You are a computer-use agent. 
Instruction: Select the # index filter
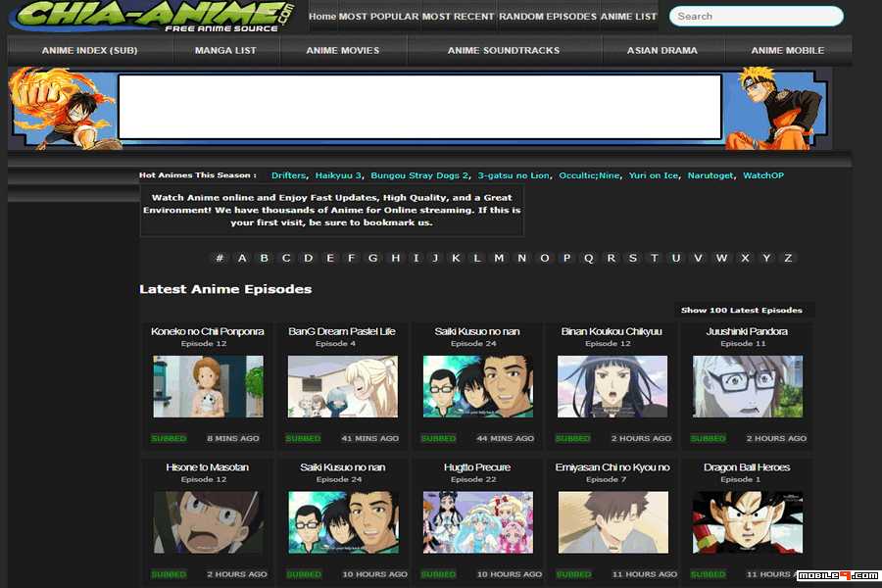(220, 258)
